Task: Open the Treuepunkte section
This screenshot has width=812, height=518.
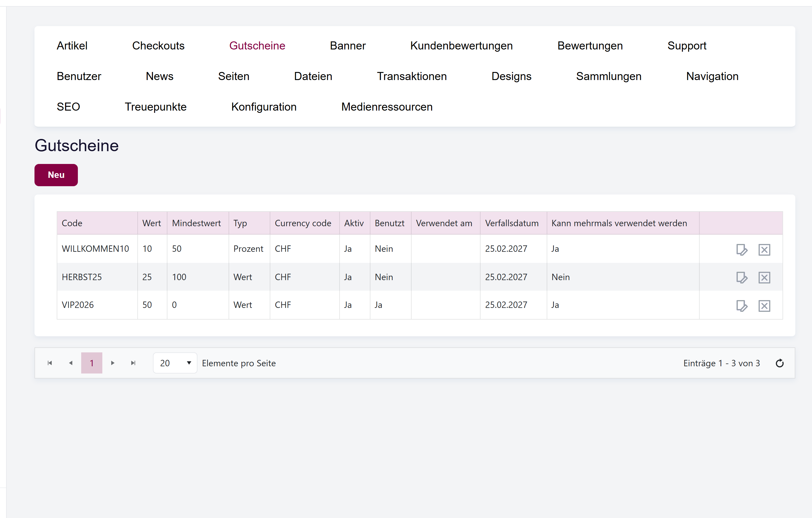Action: pyautogui.click(x=155, y=107)
